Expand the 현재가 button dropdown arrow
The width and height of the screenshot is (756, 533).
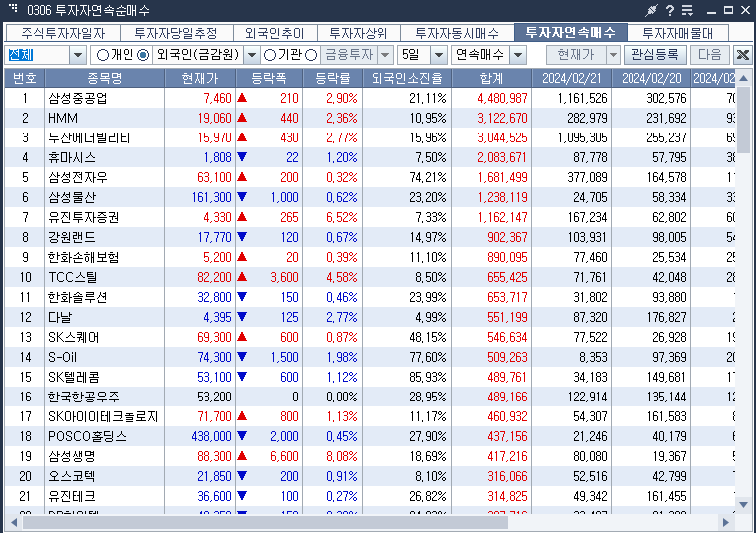click(x=613, y=55)
